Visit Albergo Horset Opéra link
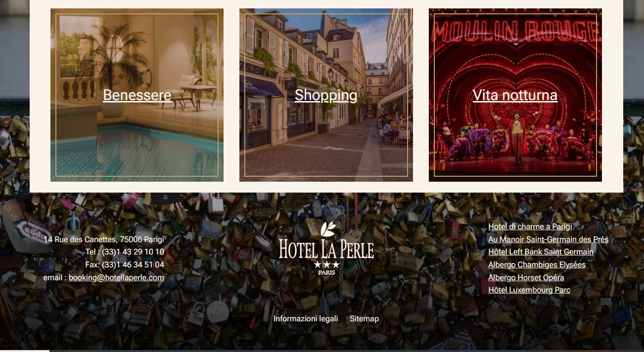 tap(526, 278)
